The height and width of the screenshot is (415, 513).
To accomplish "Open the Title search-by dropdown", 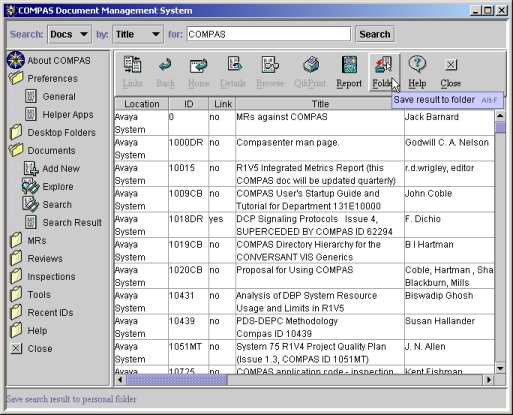I will [x=138, y=34].
